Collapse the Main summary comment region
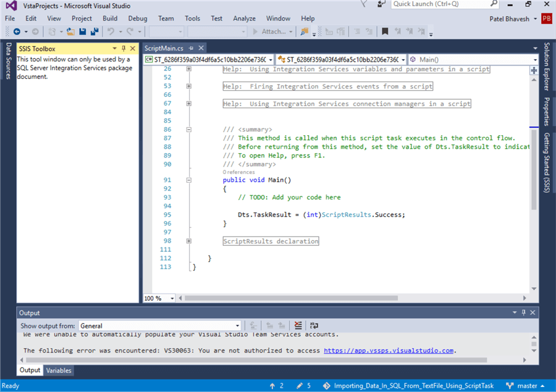This screenshot has width=556, height=392. [188, 129]
